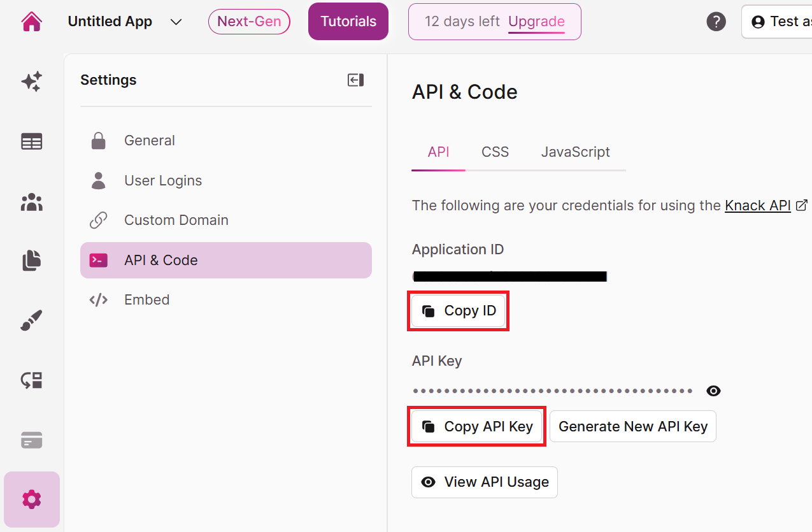Open the pages sidebar icon
The image size is (812, 532).
point(31,261)
